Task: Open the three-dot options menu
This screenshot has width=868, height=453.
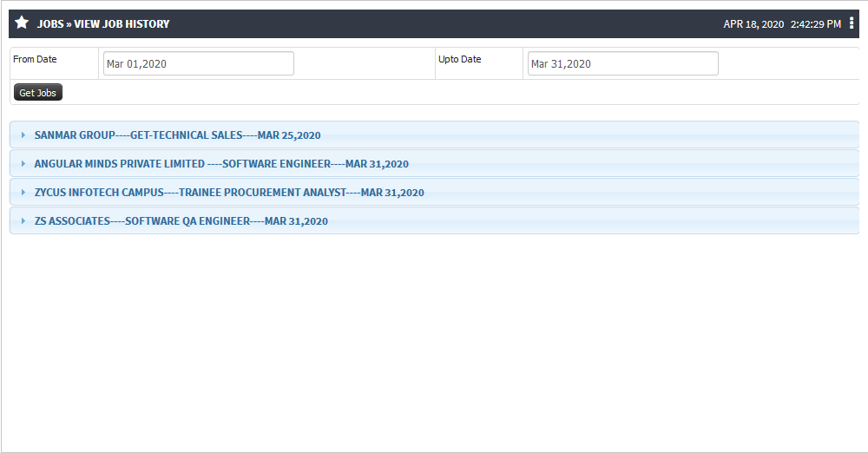Action: [852, 23]
